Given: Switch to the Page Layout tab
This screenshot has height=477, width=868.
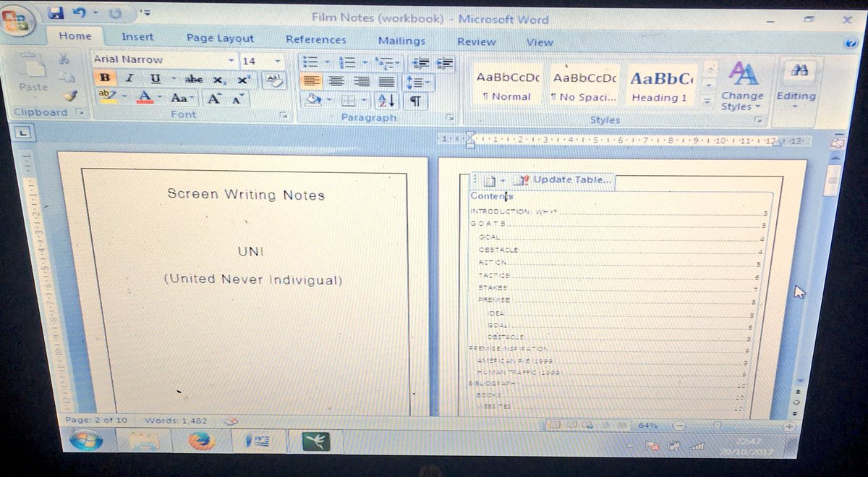Looking at the screenshot, I should [x=220, y=38].
